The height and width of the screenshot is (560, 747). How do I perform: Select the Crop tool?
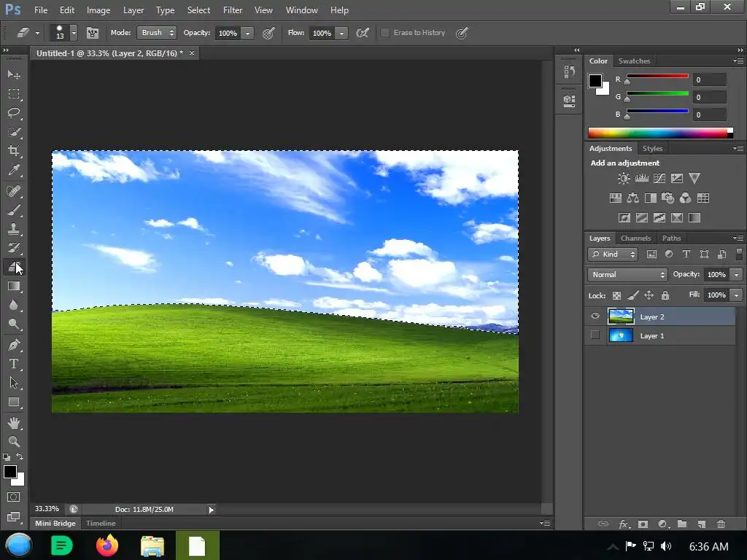14,151
